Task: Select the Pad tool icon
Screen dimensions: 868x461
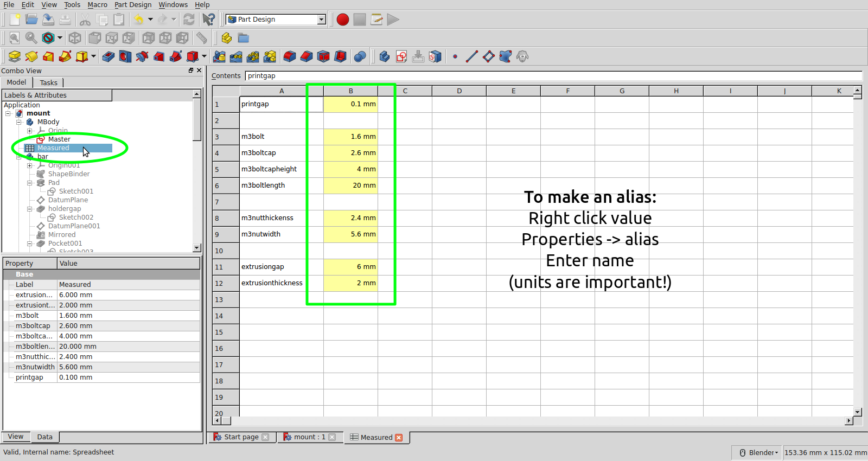Action: click(x=15, y=56)
